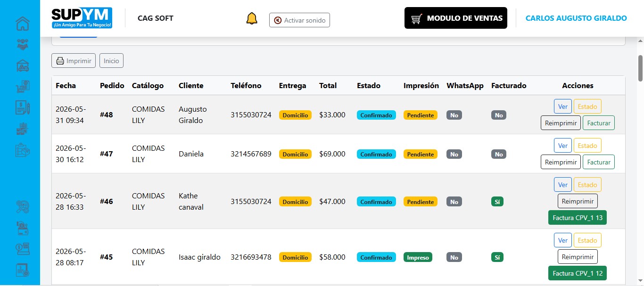The width and height of the screenshot is (644, 286).
Task: Click the SUPYM logo
Action: pyautogui.click(x=82, y=18)
